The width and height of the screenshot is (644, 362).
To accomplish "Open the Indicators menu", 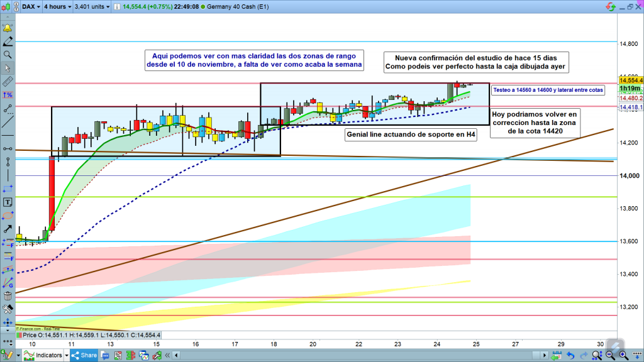I will pyautogui.click(x=48, y=355).
